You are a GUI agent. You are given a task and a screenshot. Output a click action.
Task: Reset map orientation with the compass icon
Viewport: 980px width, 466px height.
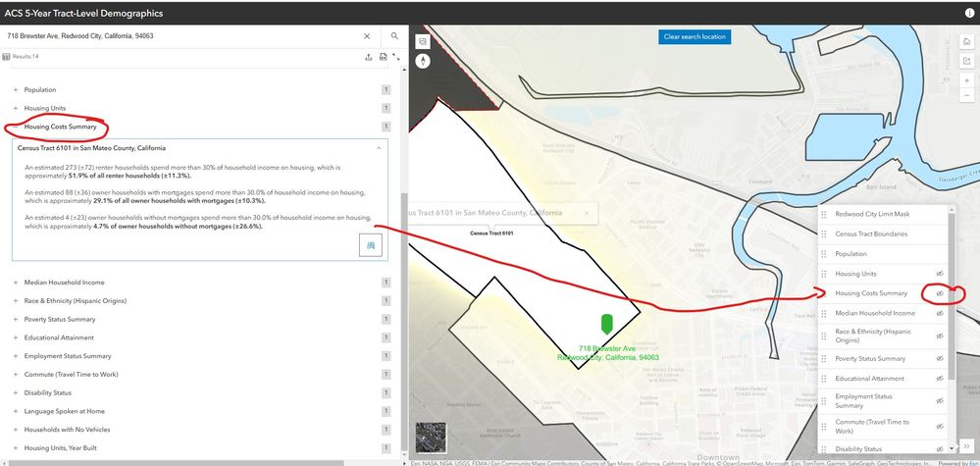point(423,61)
